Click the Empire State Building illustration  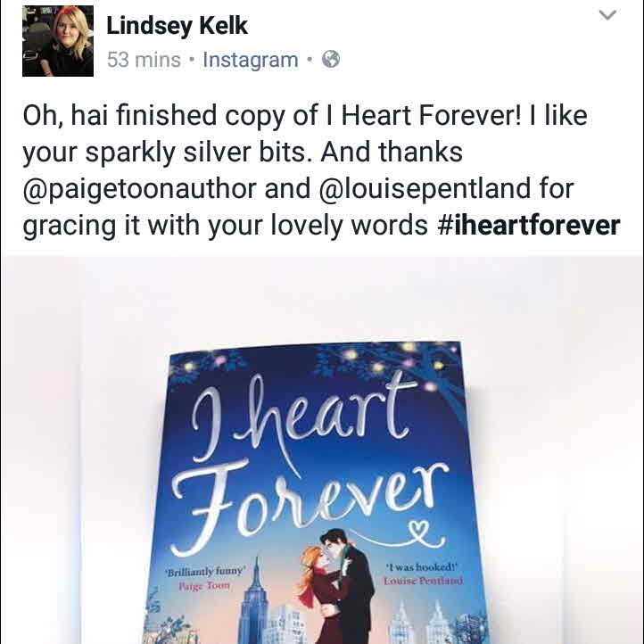[x=254, y=602]
